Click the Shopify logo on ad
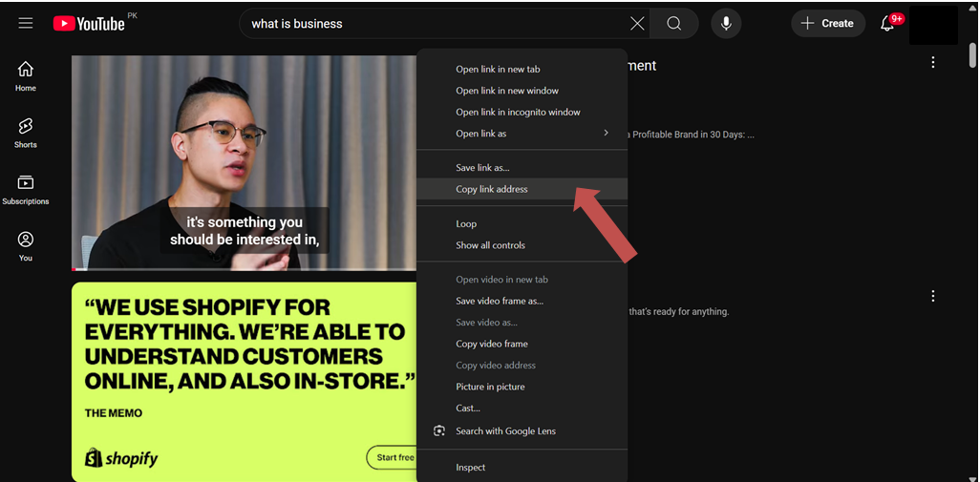Viewport: 980px width, 482px height. 121,458
